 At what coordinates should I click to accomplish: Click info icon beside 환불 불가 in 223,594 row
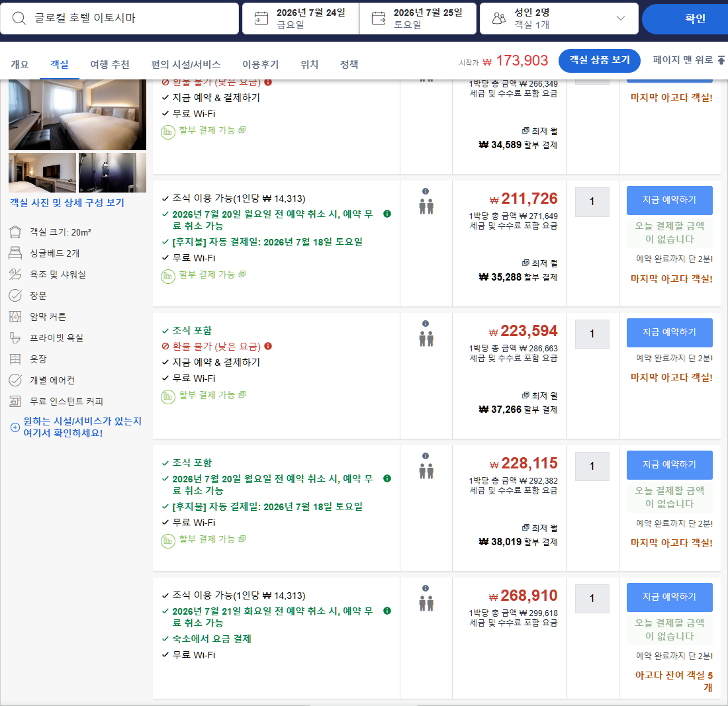[x=268, y=346]
